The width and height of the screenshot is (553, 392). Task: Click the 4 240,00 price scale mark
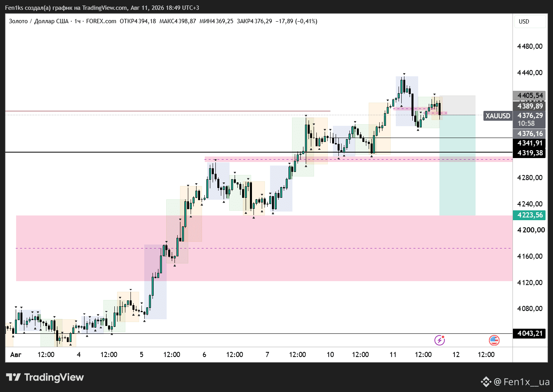tap(530, 204)
